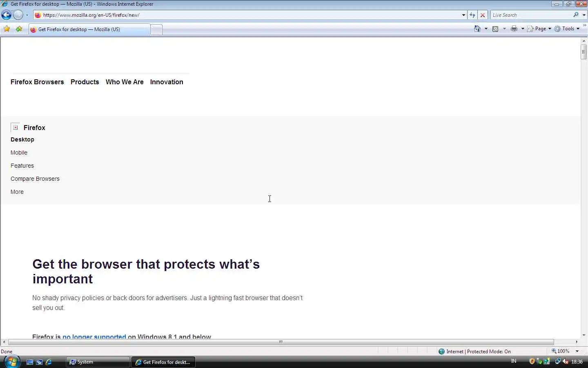This screenshot has height=368, width=588.
Task: Click the Forward navigation arrow
Action: click(x=18, y=15)
